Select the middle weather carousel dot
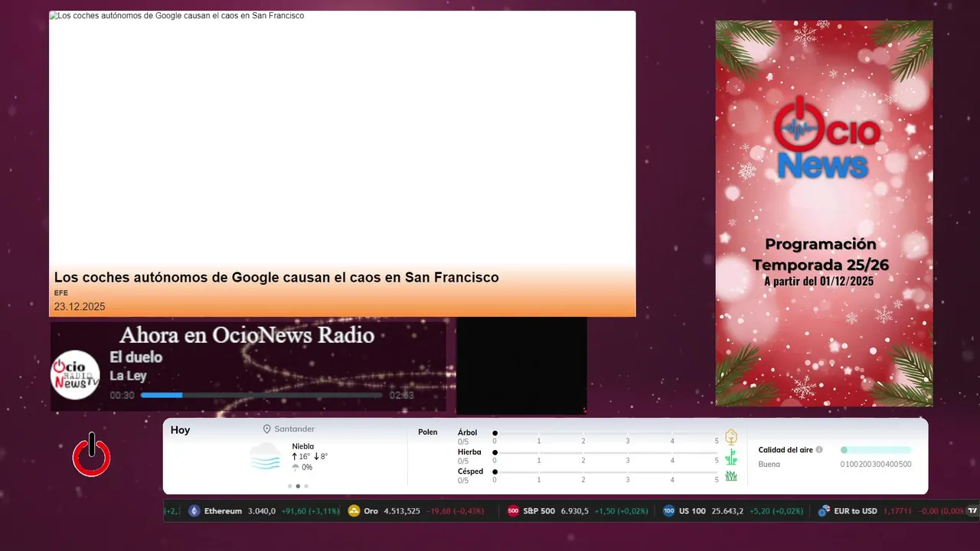This screenshot has height=551, width=980. point(298,486)
